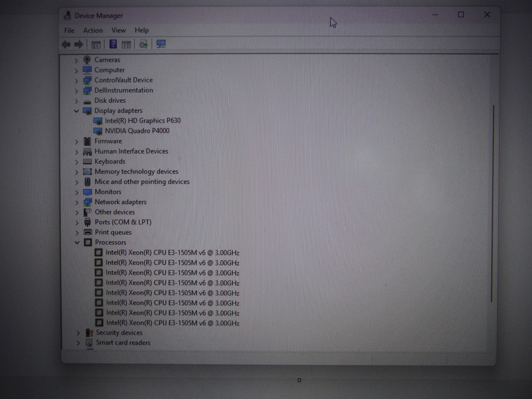Open the File menu

click(69, 30)
